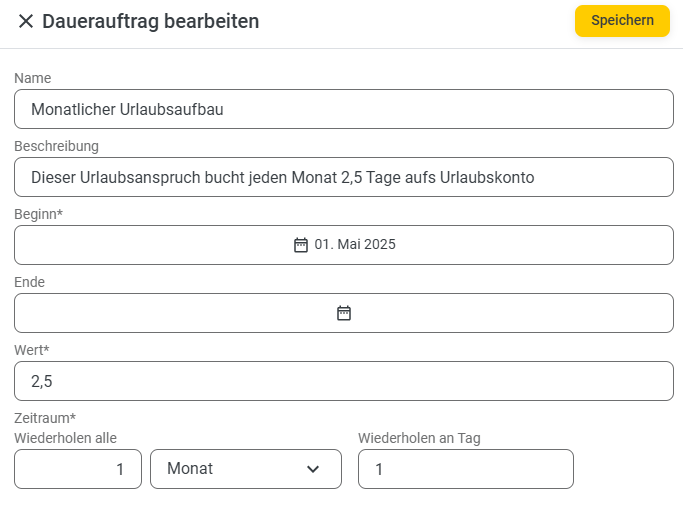Click into the Beschreibung text field

coord(343,177)
